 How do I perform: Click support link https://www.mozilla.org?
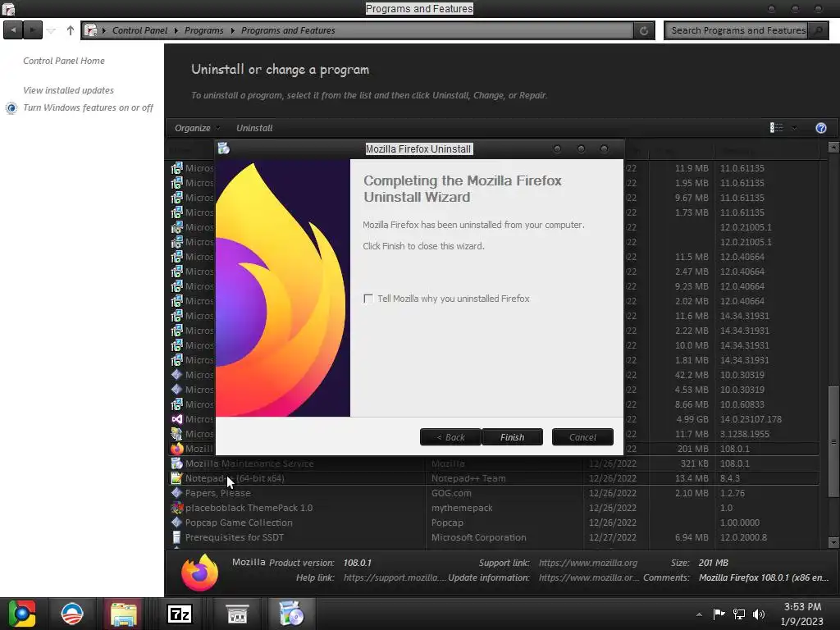point(588,563)
